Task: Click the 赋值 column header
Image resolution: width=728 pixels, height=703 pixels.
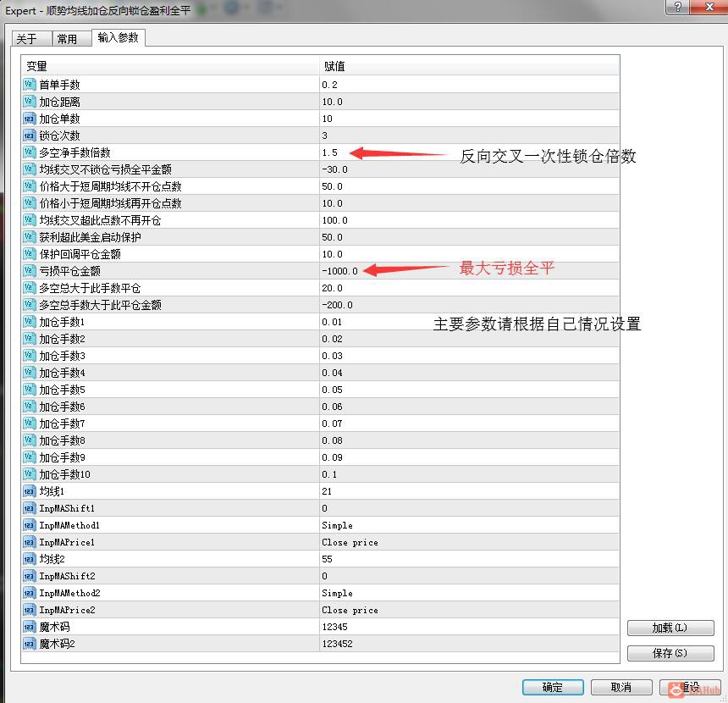Action: pos(469,66)
